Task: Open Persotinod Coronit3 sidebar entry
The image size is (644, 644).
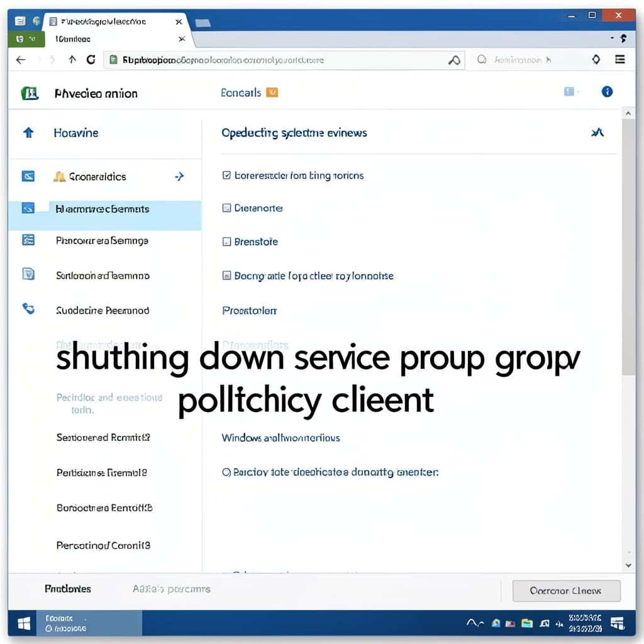Action: pyautogui.click(x=104, y=545)
